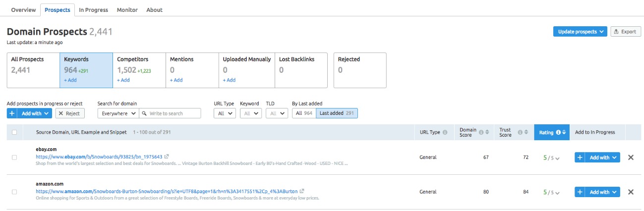Image resolution: width=644 pixels, height=211 pixels.
Task: Remove amazon.com prospect with X icon
Action: tap(631, 192)
